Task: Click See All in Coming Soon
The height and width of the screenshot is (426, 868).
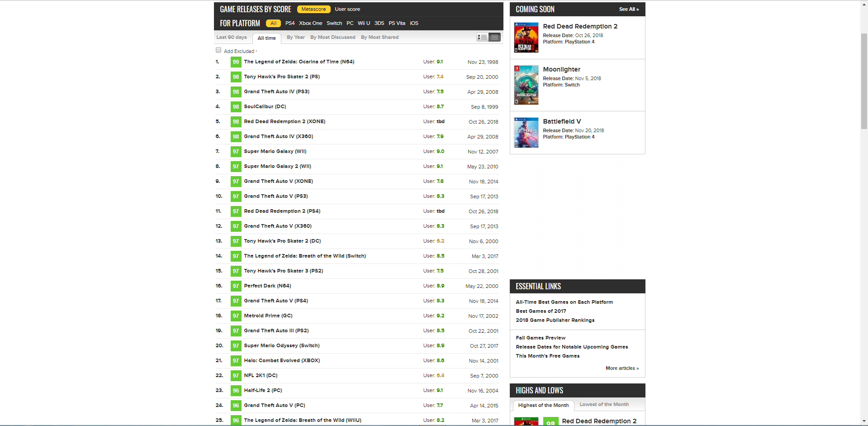Action: (629, 9)
